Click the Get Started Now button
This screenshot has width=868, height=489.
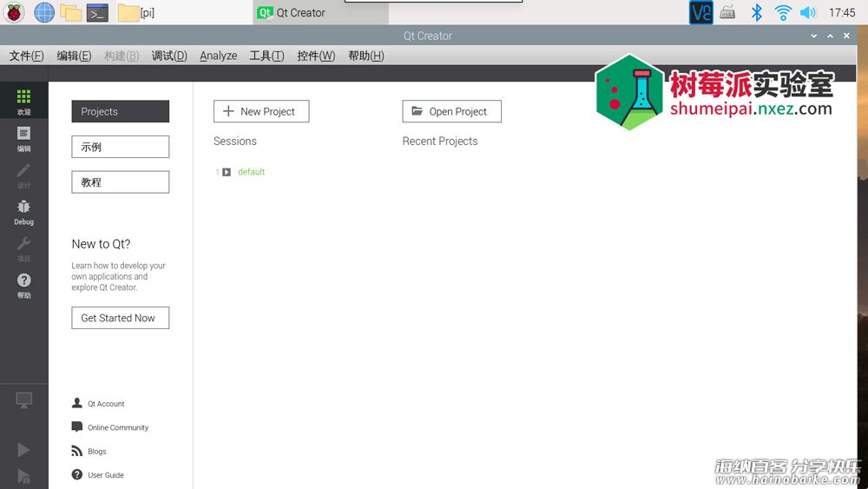tap(120, 318)
